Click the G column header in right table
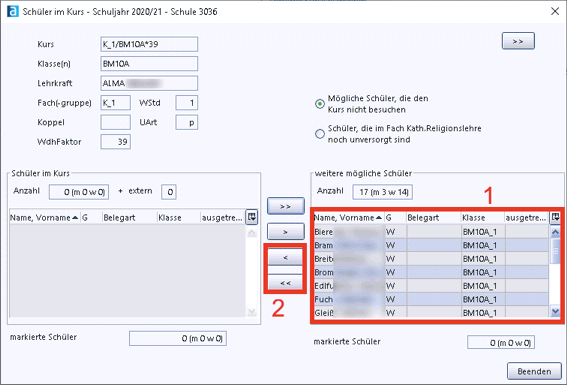Image resolution: width=567 pixels, height=385 pixels. [395, 218]
